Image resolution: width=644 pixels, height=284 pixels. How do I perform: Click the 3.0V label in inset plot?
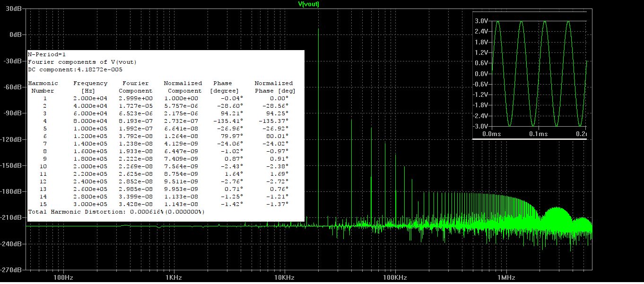tap(481, 21)
